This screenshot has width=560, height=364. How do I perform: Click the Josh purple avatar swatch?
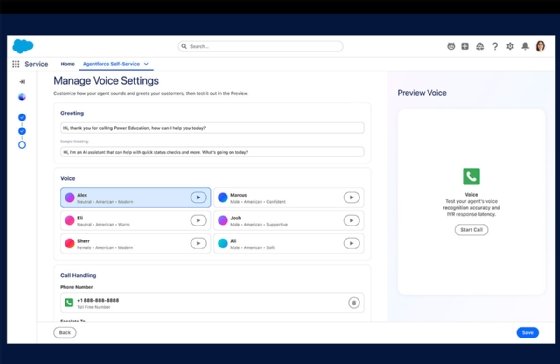(223, 220)
